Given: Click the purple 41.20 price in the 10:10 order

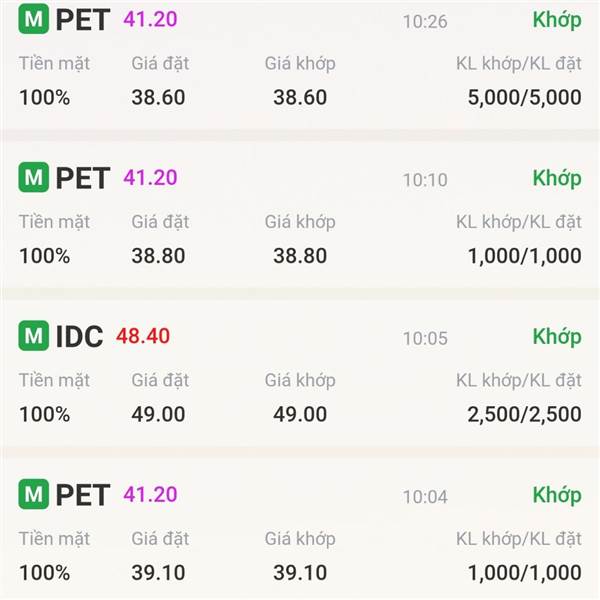Looking at the screenshot, I should coord(150,178).
